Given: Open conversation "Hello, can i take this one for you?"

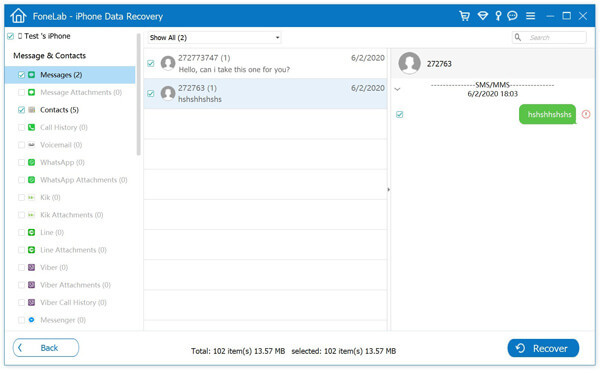Looking at the screenshot, I should pos(265,63).
